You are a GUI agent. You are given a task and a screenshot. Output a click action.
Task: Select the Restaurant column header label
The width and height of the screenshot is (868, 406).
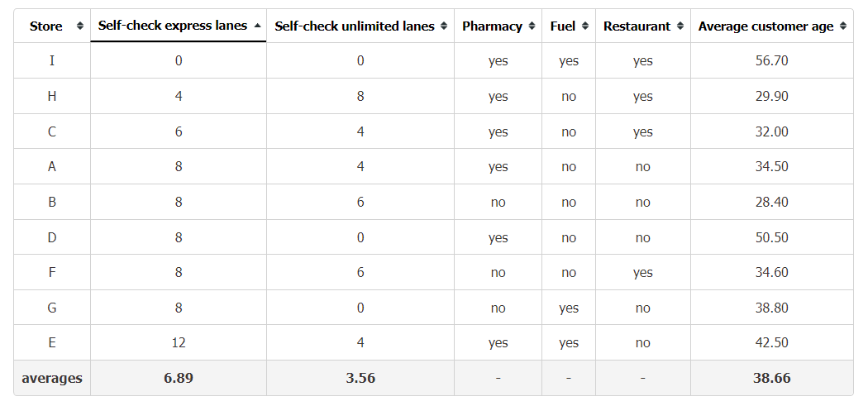[x=637, y=26]
